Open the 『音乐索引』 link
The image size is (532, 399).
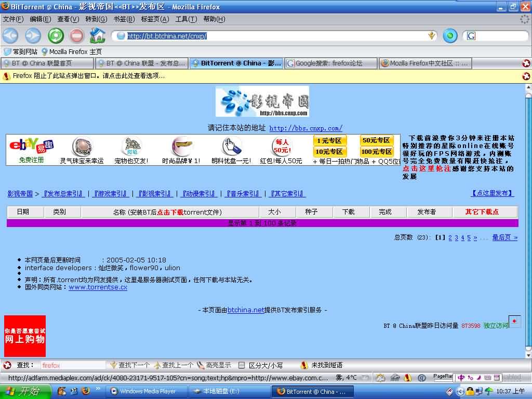(243, 194)
